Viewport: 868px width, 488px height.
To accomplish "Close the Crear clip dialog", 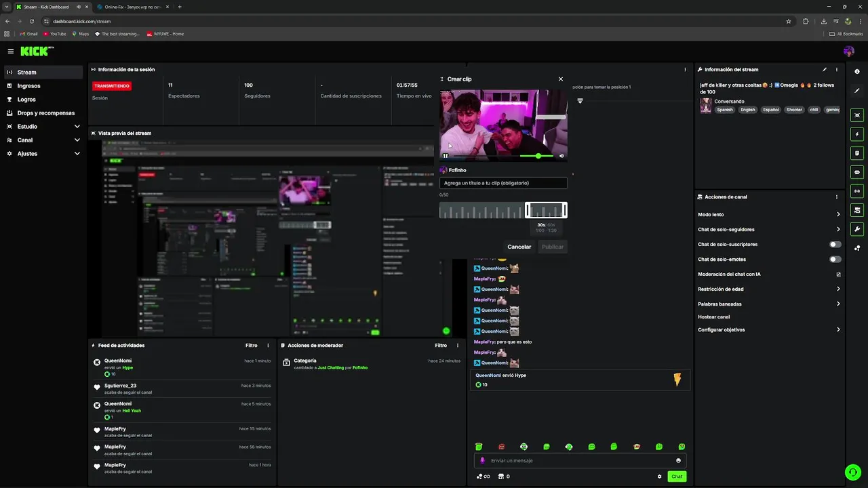I will pyautogui.click(x=561, y=79).
